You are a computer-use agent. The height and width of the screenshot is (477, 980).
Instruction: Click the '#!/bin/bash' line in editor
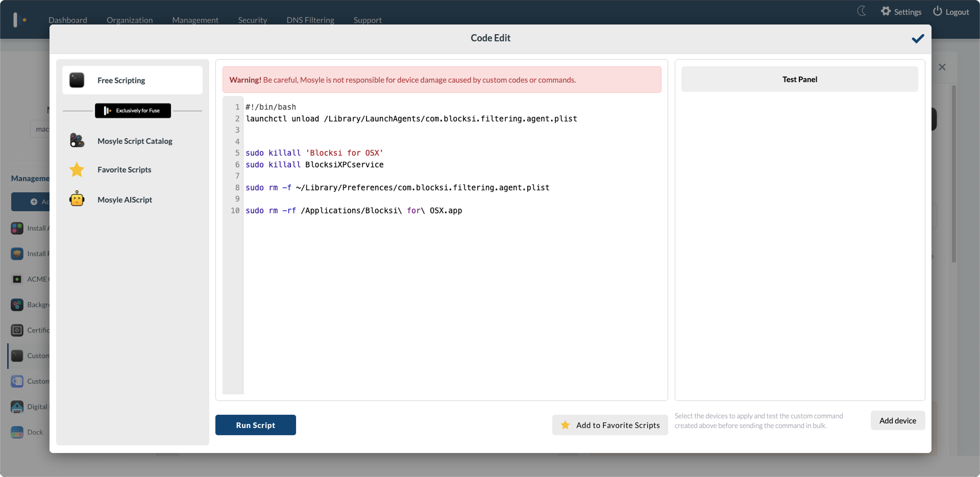coord(271,107)
